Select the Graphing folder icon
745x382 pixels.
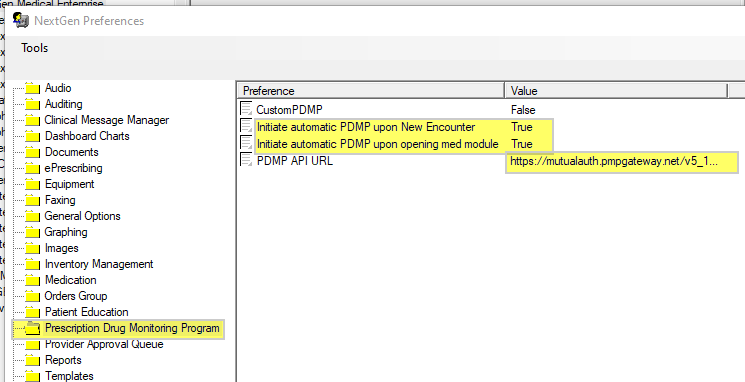[x=32, y=232]
